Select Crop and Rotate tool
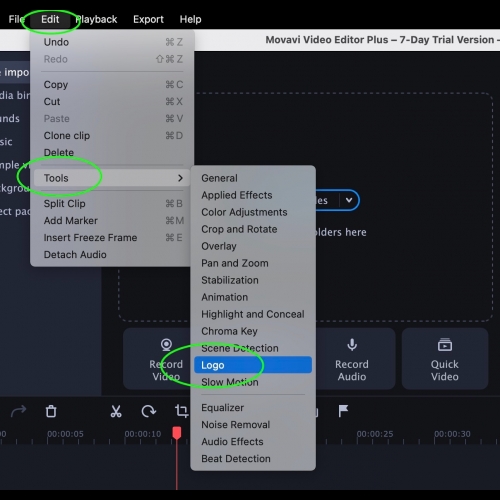The image size is (500, 500). (253, 229)
